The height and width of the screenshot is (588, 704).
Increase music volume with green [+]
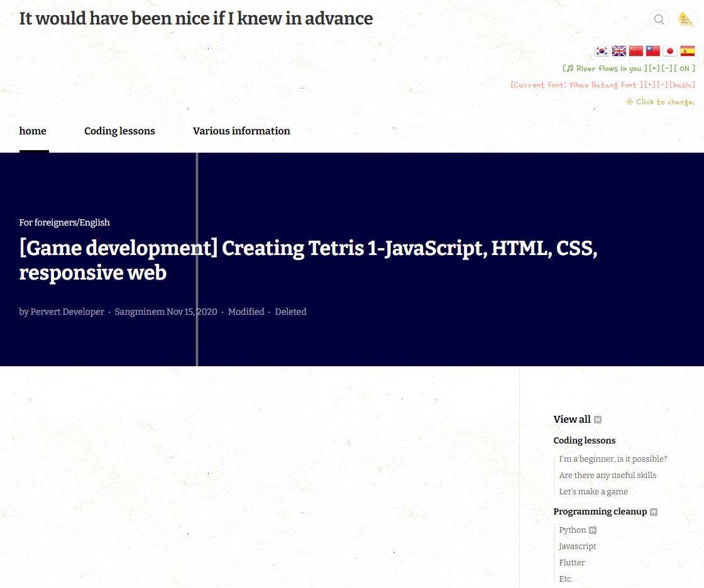tap(654, 68)
